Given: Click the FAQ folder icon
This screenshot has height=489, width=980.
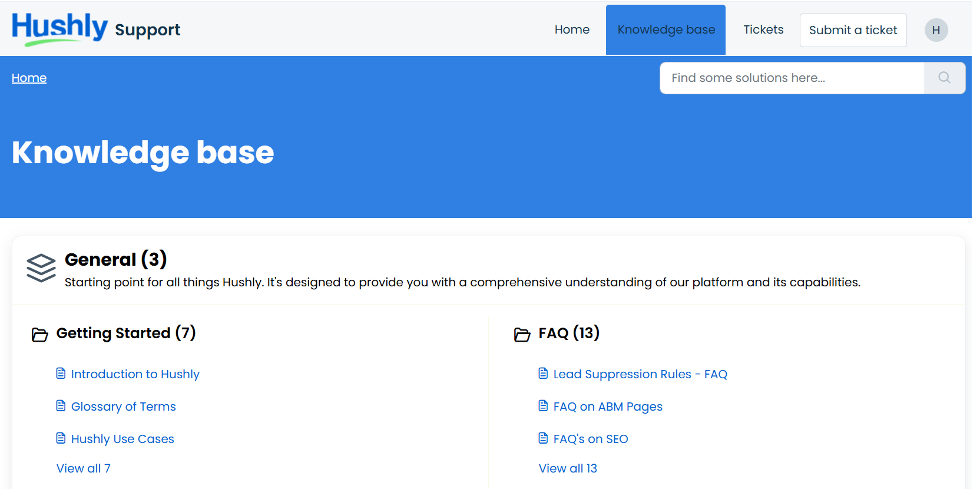Looking at the screenshot, I should [x=522, y=335].
